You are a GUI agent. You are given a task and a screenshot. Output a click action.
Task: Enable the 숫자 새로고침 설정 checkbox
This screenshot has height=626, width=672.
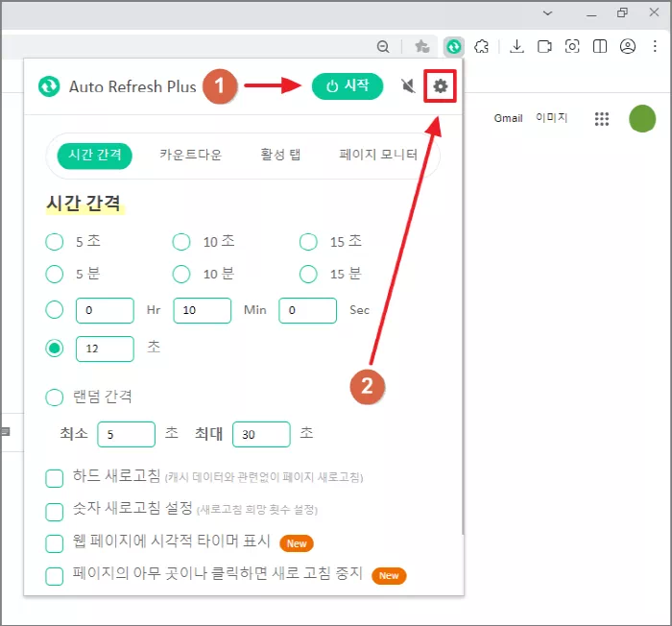55,512
